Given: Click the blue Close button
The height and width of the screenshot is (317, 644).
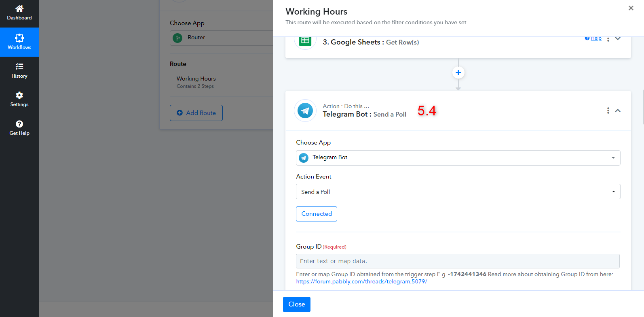Looking at the screenshot, I should (297, 304).
